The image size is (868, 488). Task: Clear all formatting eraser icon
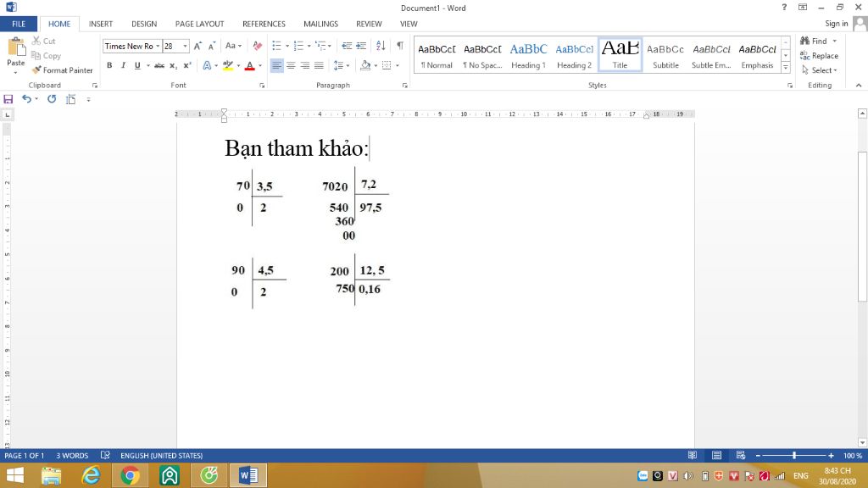tap(258, 46)
